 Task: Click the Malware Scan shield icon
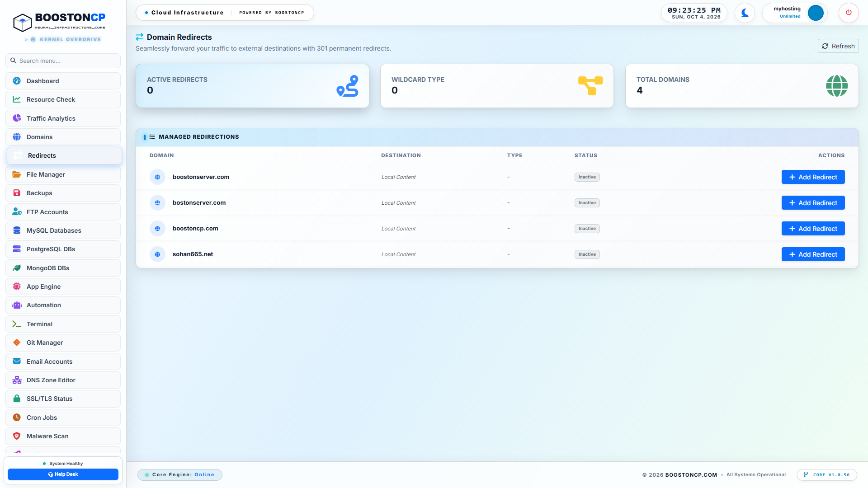(x=17, y=436)
